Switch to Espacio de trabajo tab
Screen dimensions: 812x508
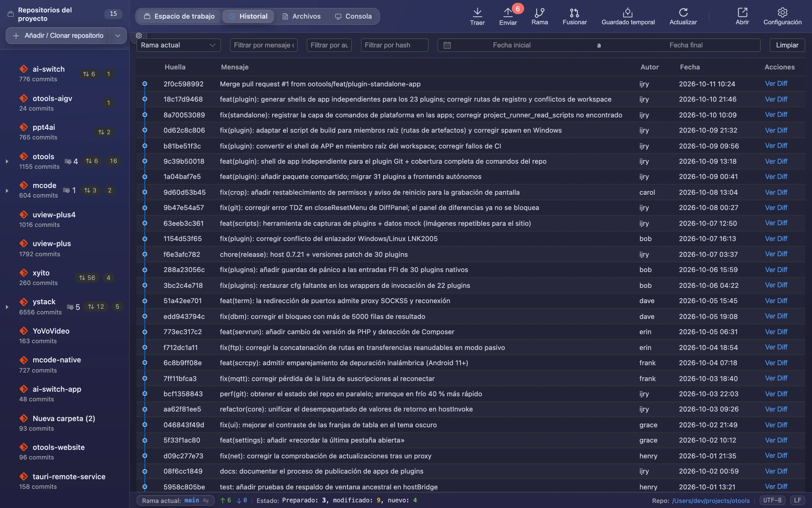point(179,16)
